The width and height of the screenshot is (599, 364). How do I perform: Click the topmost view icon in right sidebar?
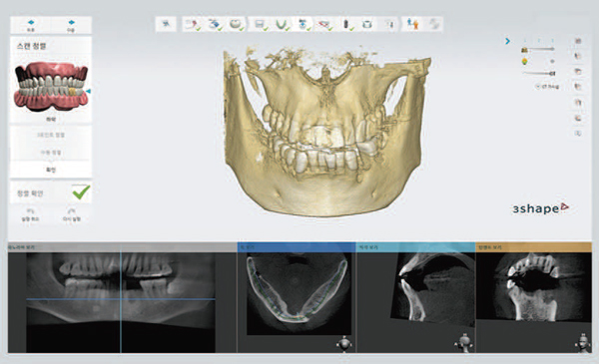click(x=578, y=41)
